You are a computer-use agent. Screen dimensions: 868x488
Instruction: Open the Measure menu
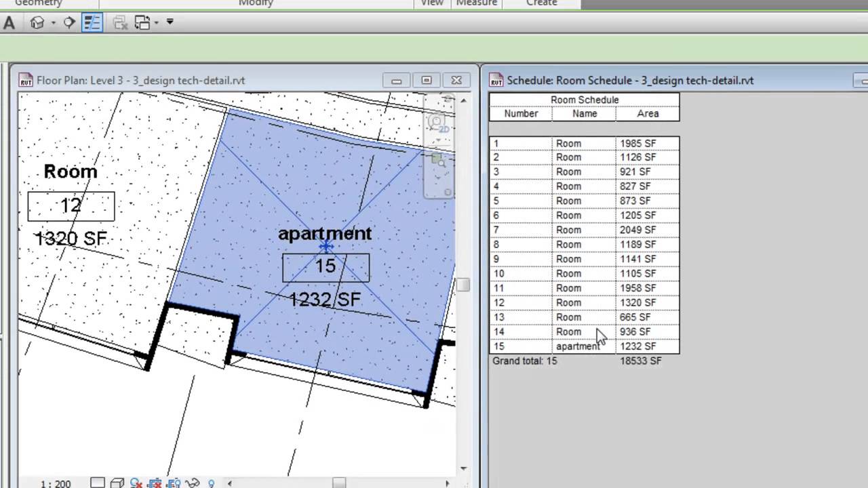(476, 3)
